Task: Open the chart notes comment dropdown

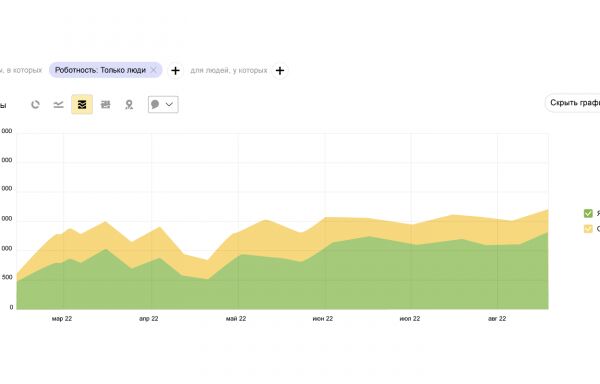Action: tap(163, 104)
